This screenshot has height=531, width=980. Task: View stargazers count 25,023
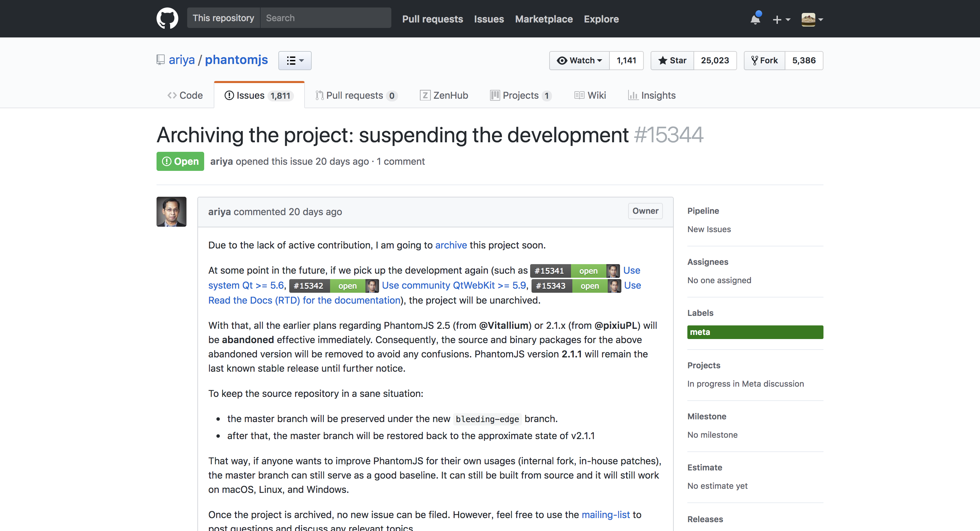715,61
